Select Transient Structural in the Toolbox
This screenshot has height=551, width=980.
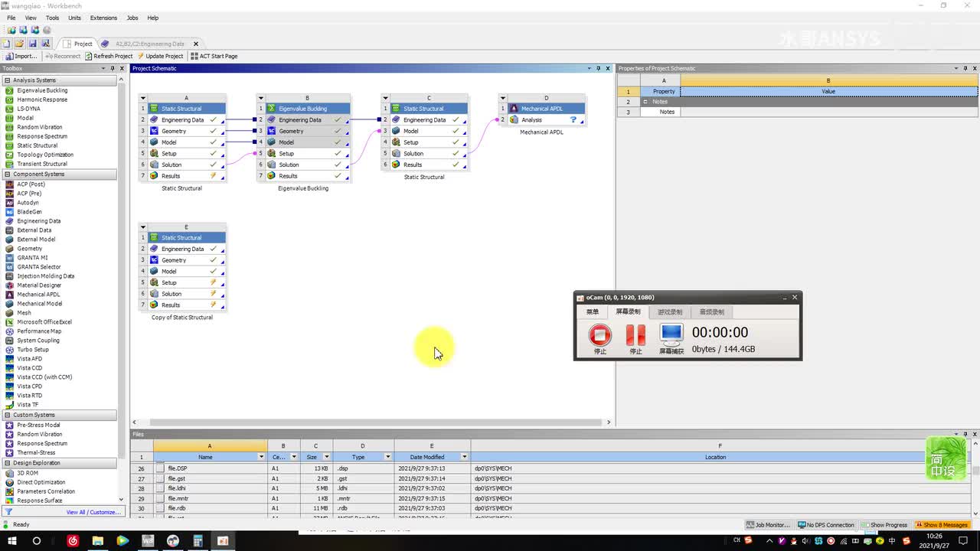click(x=42, y=164)
